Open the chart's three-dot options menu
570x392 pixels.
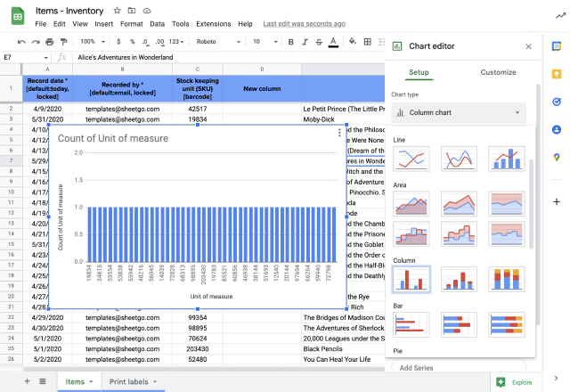pos(339,133)
